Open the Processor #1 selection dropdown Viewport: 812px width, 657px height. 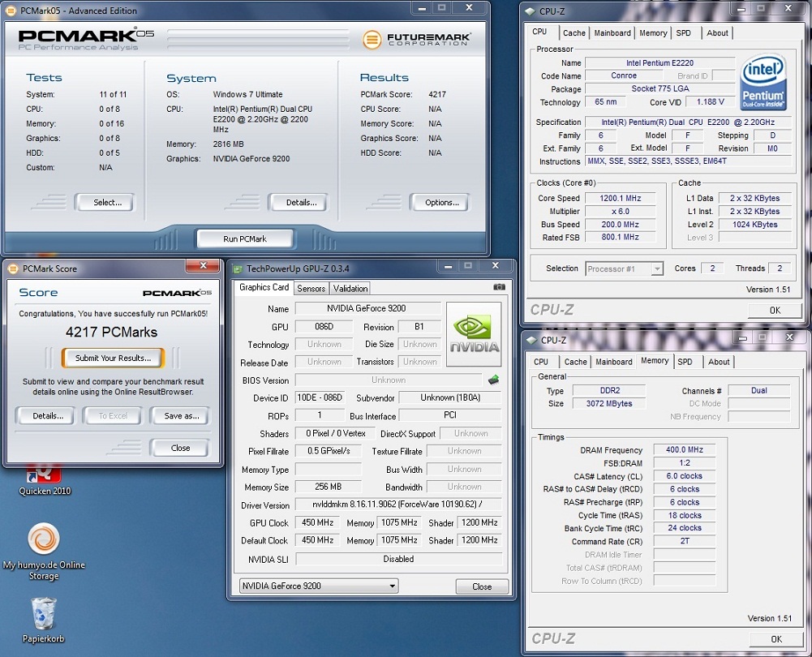(x=625, y=268)
